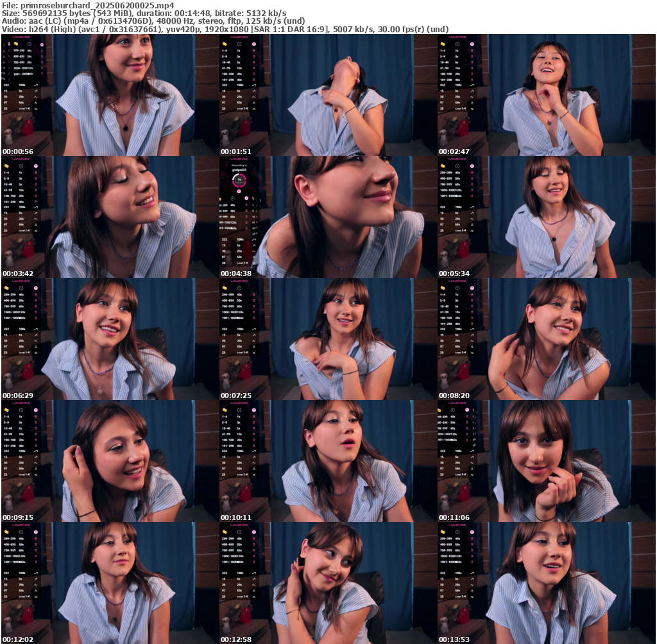Click the yellow coin icon in the 00:09:15 frame
Image resolution: width=657 pixels, height=644 pixels.
(x=8, y=410)
